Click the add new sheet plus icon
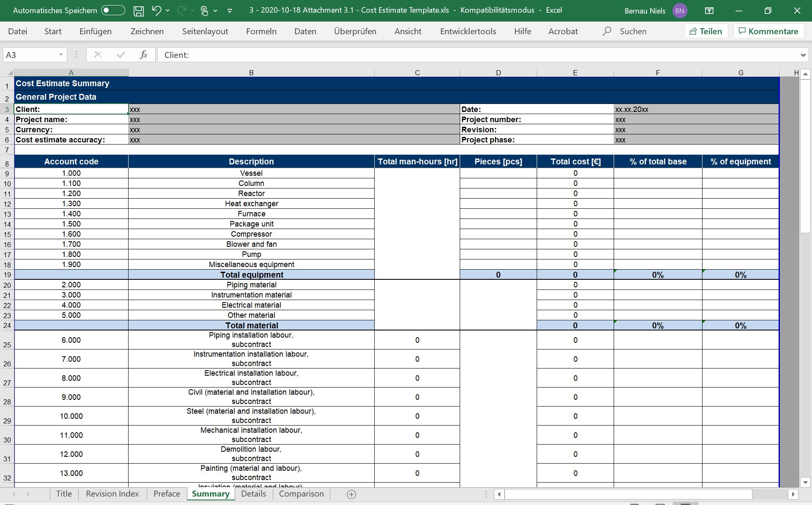812x505 pixels. (351, 494)
